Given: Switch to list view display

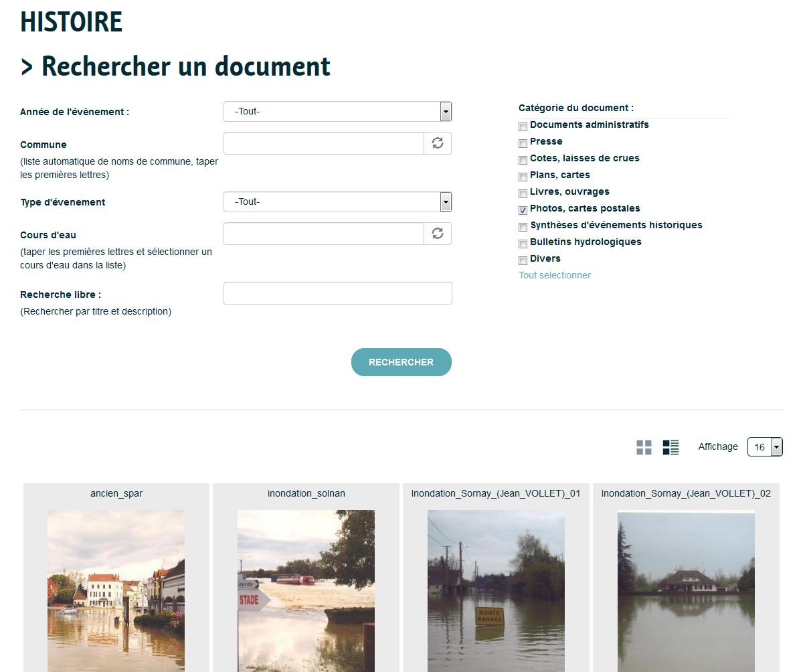Looking at the screenshot, I should pos(670,448).
